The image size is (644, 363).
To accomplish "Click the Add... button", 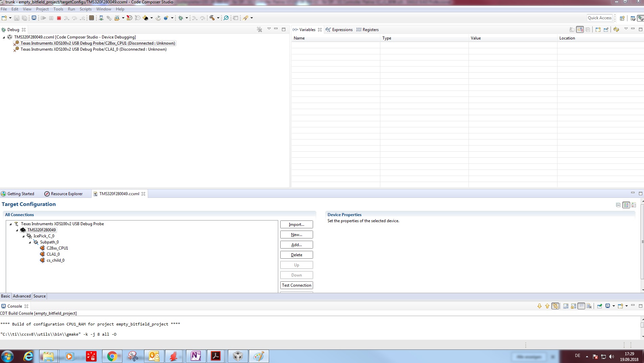I will click(296, 245).
